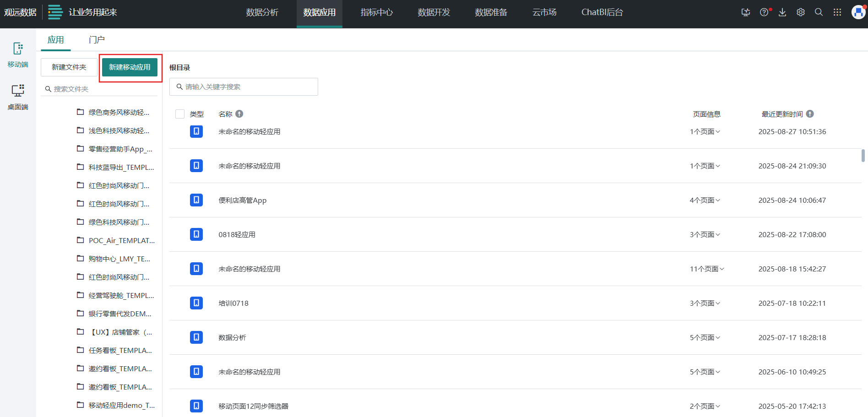Click the search magnifier in header

pos(819,12)
